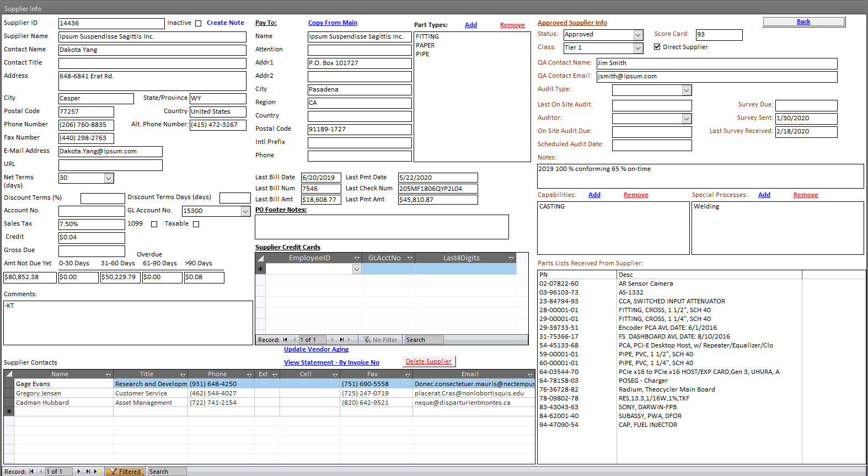Screen dimensions: 868x476
Task: Add a Capability
Action: 594,195
